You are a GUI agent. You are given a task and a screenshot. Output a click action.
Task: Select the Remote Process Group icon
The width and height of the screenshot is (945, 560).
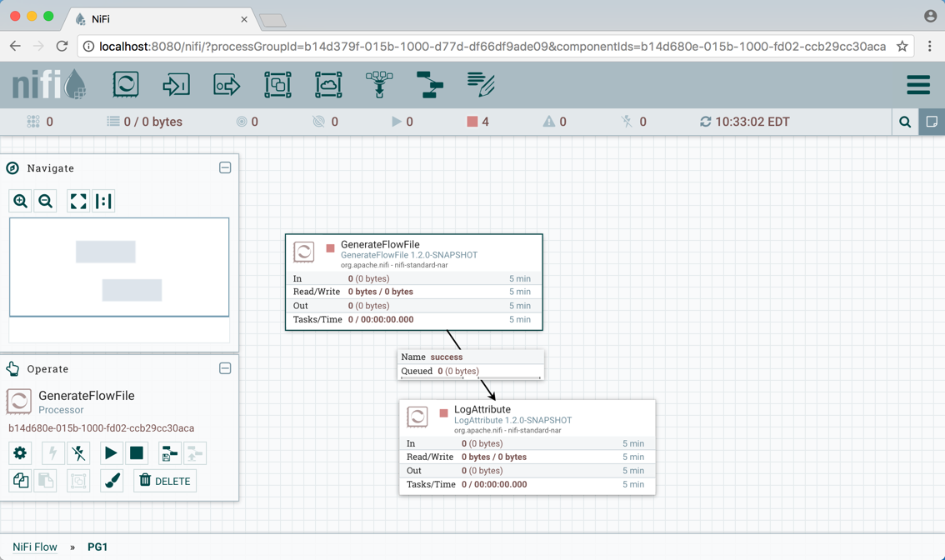coord(328,84)
